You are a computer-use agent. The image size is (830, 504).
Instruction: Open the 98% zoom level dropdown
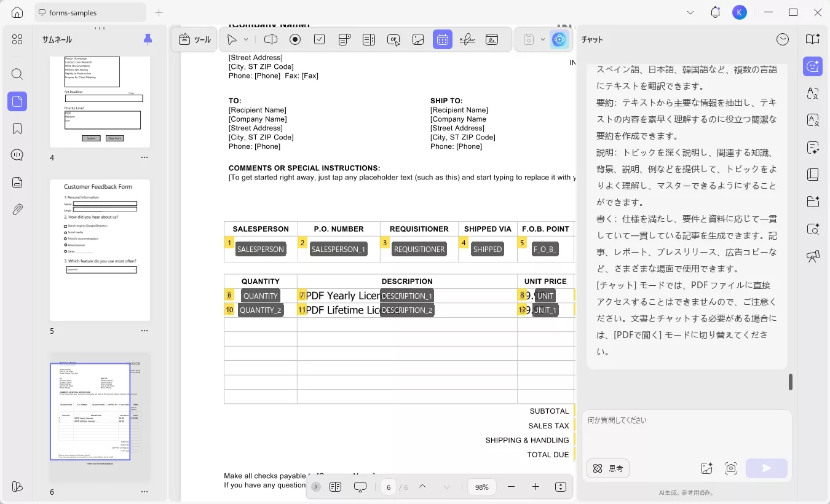pos(482,487)
